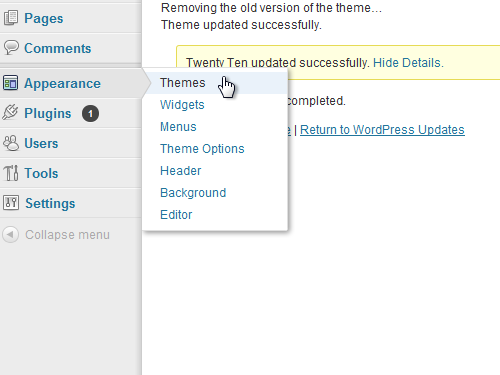Open the Settings menu
The height and width of the screenshot is (375, 500).
click(50, 203)
